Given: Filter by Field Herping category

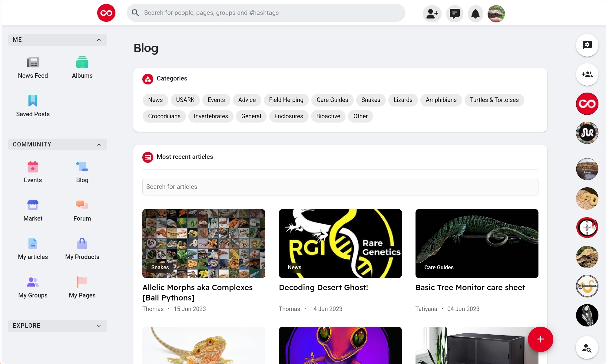Looking at the screenshot, I should pyautogui.click(x=286, y=100).
